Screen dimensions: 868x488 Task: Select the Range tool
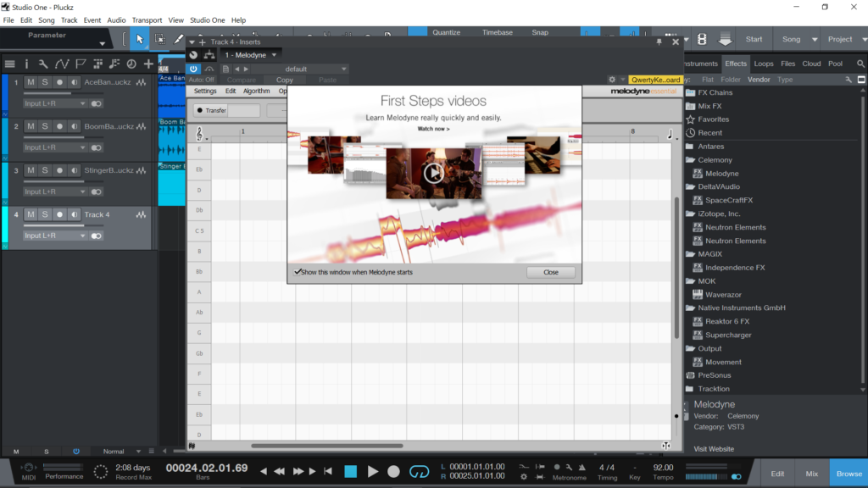[159, 39]
